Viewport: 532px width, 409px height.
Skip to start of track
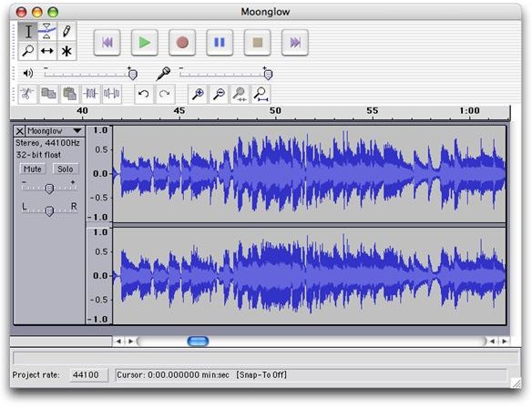(107, 43)
